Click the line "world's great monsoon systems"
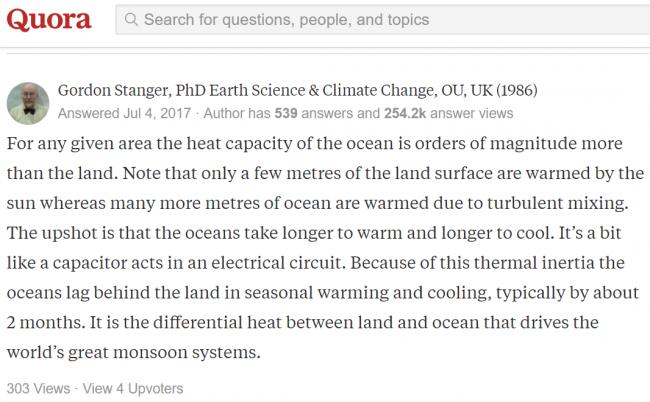 coord(133,353)
